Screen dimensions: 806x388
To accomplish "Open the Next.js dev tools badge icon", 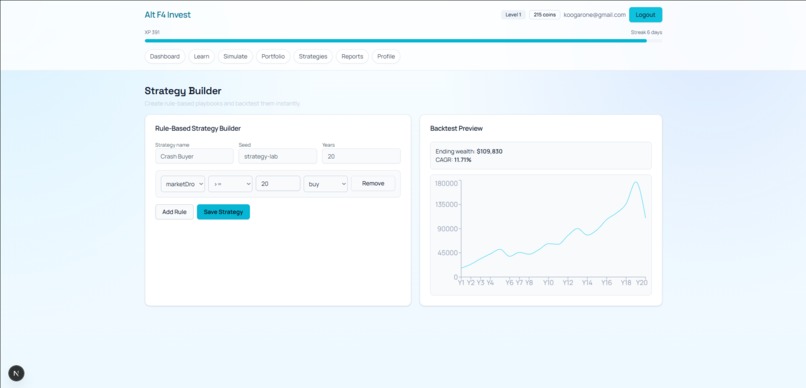I will 16,373.
